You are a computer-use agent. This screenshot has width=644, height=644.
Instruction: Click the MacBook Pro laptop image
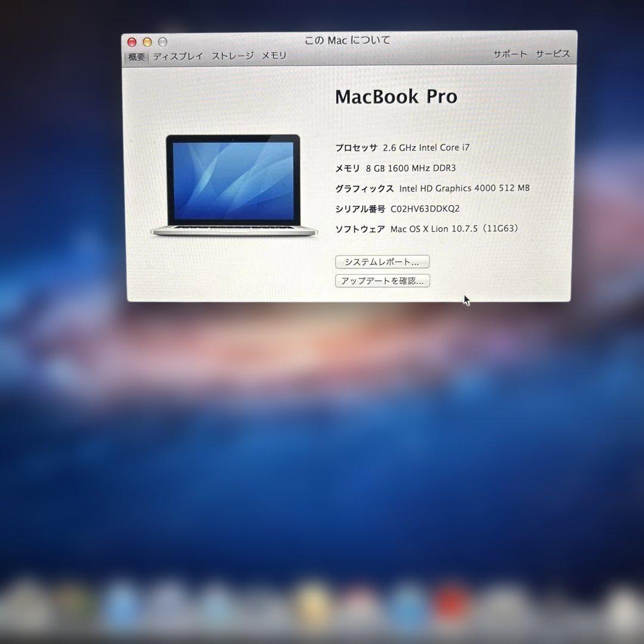coord(234,185)
